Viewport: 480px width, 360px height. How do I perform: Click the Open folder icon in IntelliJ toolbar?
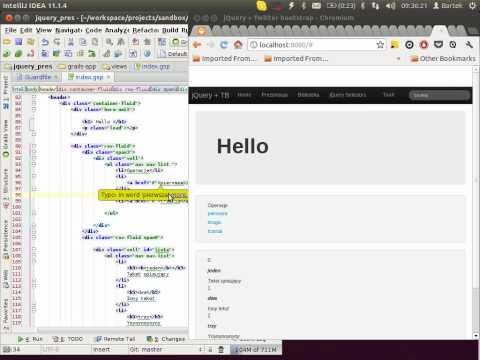(7, 42)
